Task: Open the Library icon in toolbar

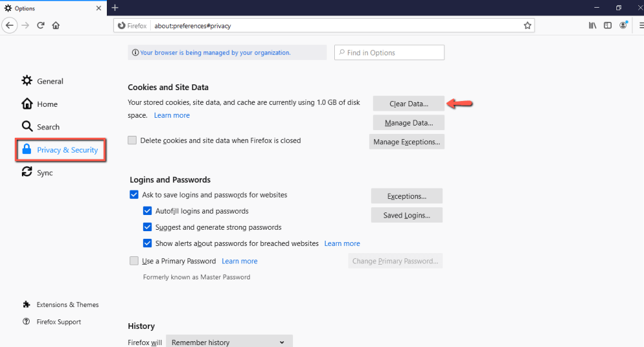Action: 592,26
